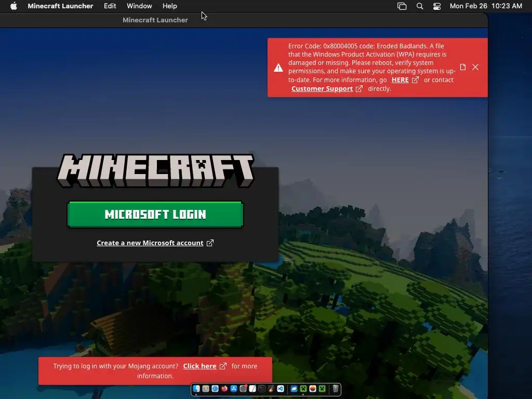Launch Firefox from the dock
This screenshot has height=399, width=532.
pyautogui.click(x=224, y=389)
